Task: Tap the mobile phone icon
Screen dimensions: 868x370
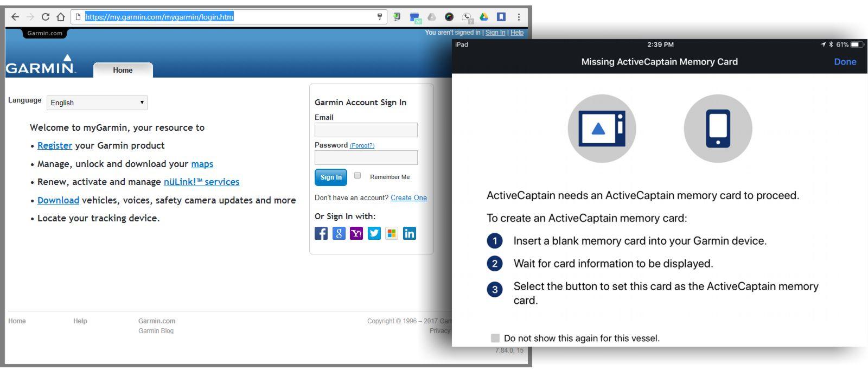Action: (x=718, y=129)
